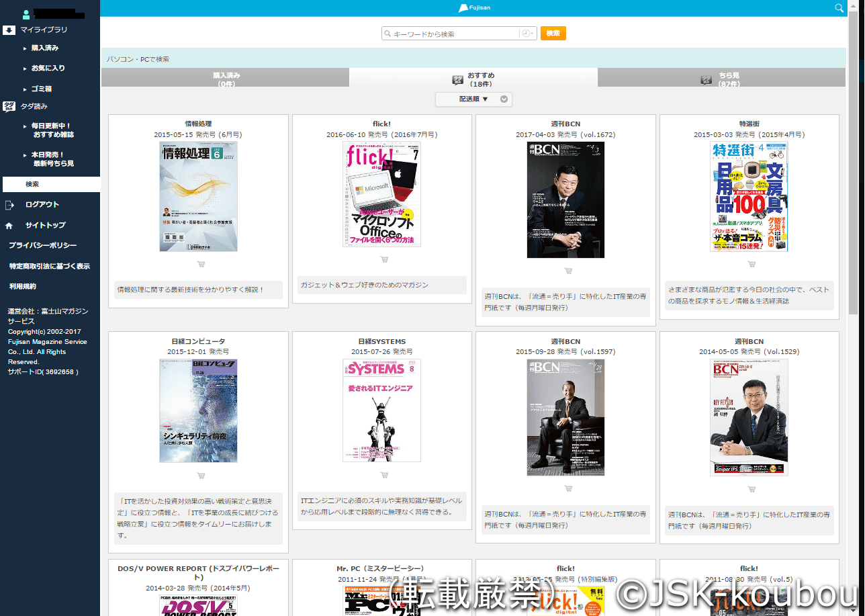The image size is (865, 616).
Task: Click the search history clock icon
Action: [526, 34]
